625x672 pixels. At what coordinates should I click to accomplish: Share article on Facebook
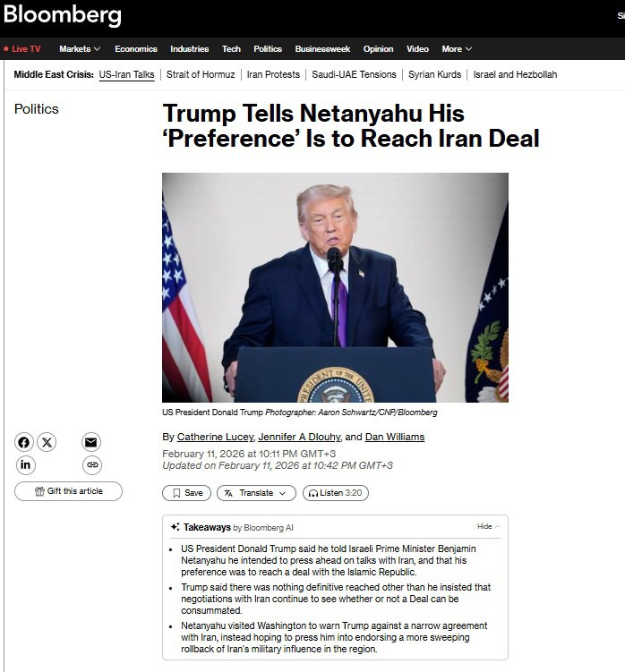24,442
